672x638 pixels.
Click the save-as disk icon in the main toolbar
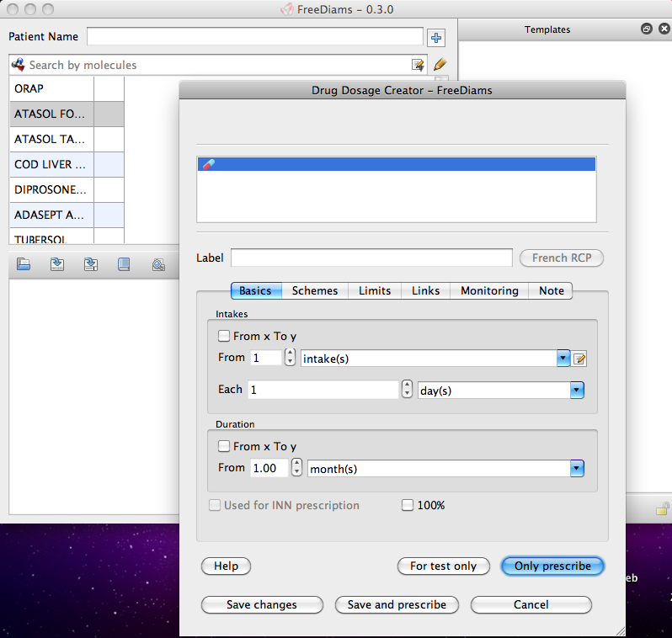click(x=90, y=264)
